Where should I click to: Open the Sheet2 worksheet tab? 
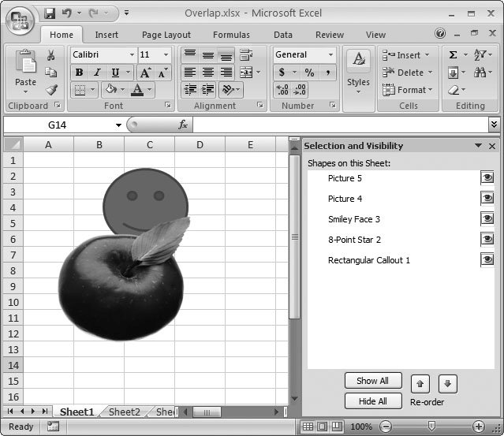click(124, 412)
